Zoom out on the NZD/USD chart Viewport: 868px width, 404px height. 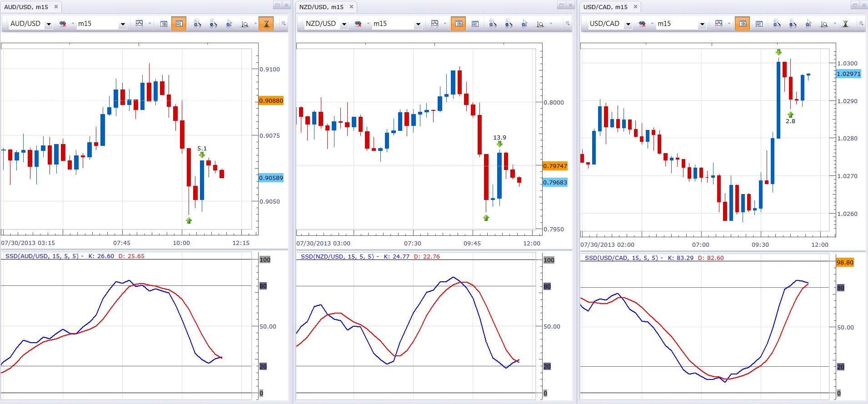point(509,24)
